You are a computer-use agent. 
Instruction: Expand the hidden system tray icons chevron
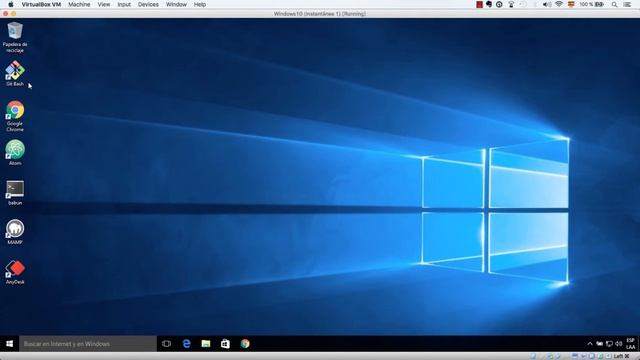tap(590, 344)
